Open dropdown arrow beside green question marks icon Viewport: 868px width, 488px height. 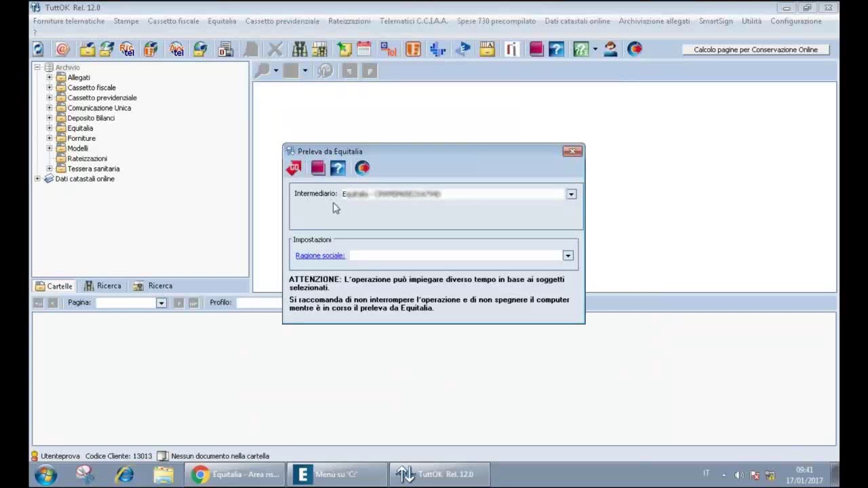[x=595, y=49]
